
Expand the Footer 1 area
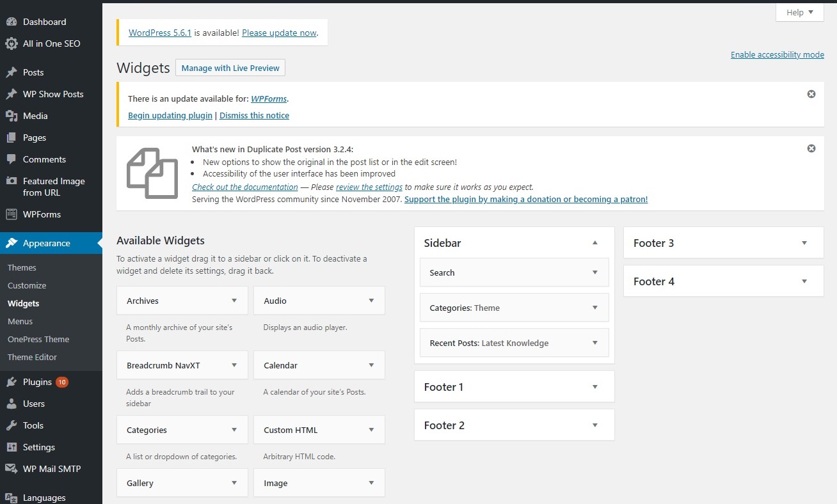point(595,387)
